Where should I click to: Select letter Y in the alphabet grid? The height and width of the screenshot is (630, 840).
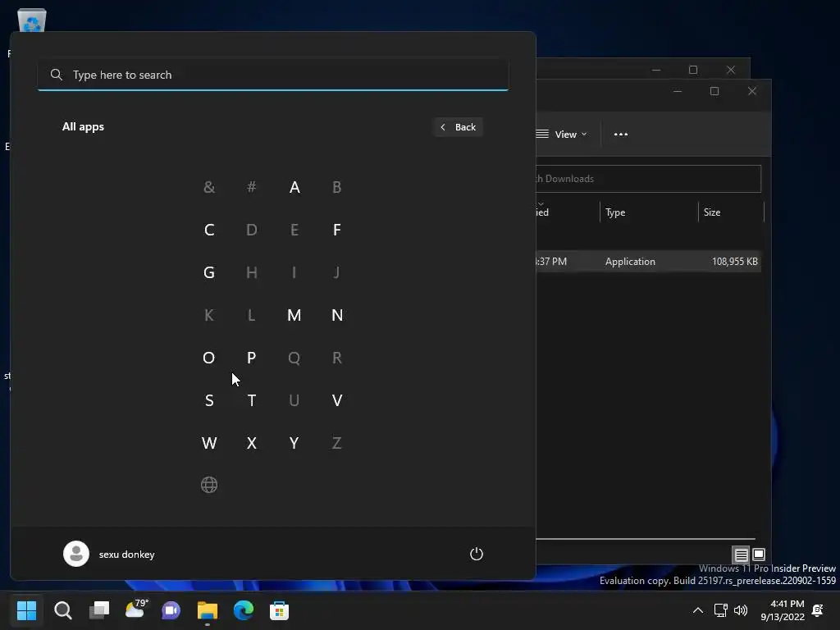294,443
